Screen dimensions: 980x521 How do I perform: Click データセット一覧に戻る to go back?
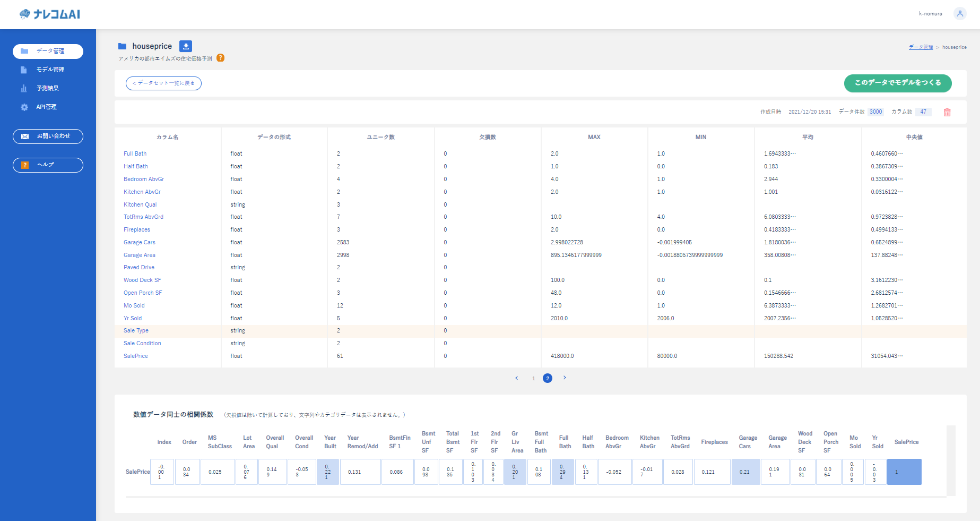[163, 83]
